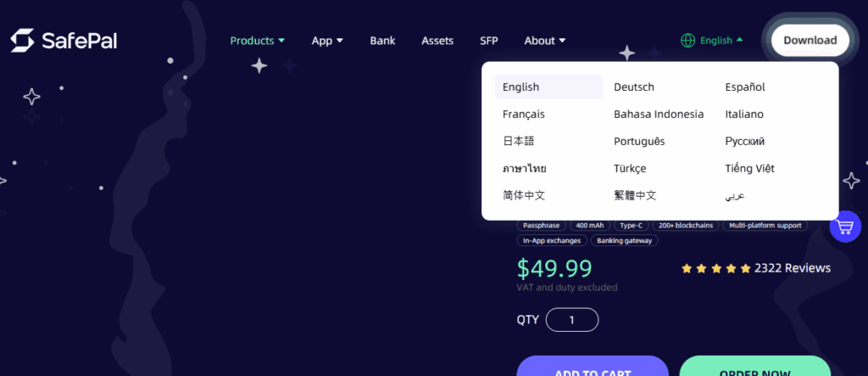Expand the App dropdown menu
The width and height of the screenshot is (868, 376).
(326, 41)
